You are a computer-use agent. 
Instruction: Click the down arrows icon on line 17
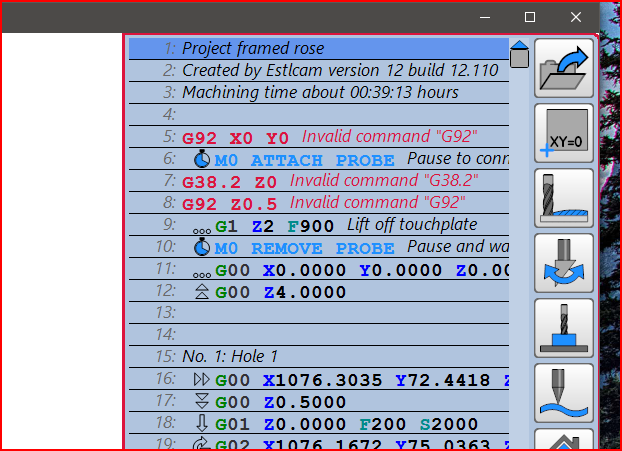coord(202,401)
